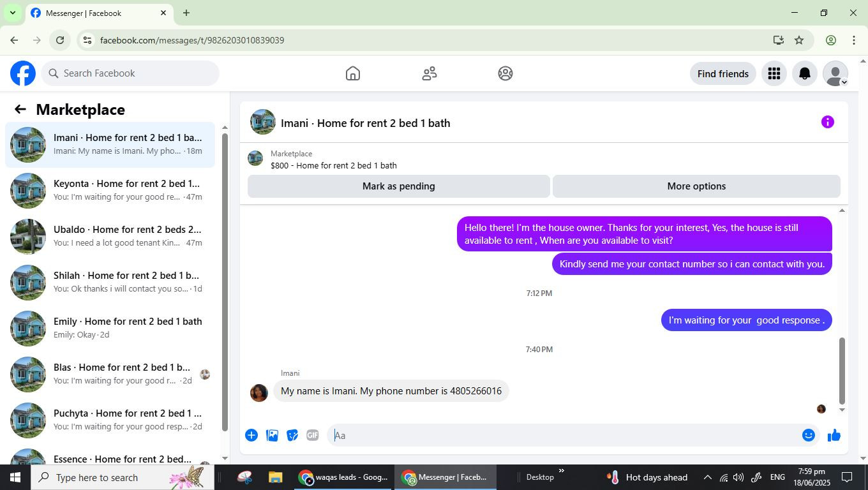The image size is (868, 490).
Task: Open the ENG language selector
Action: (777, 477)
